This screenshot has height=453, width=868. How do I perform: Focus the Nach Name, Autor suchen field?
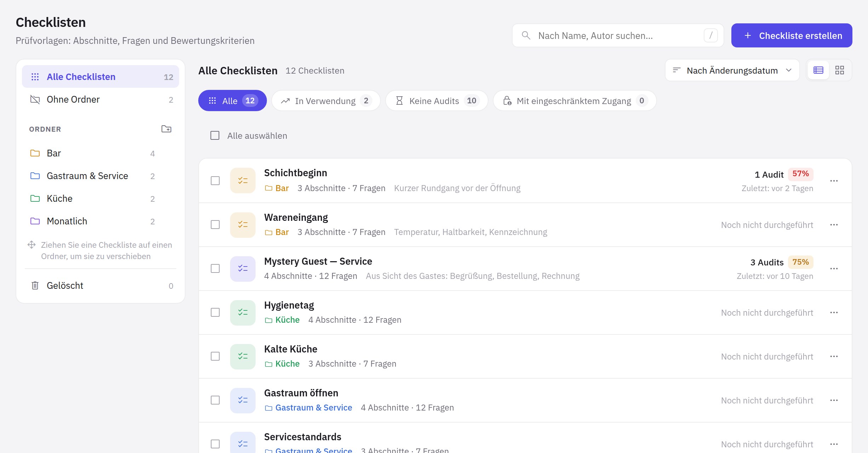618,35
